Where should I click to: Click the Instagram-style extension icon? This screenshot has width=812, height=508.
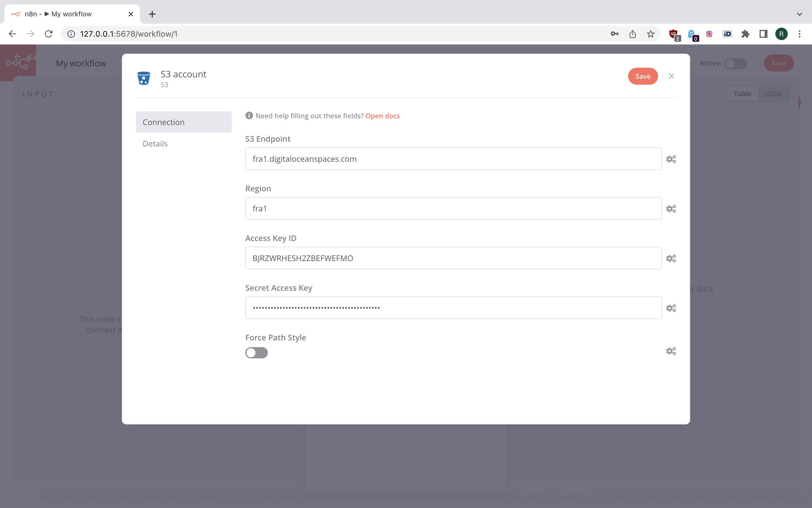click(709, 34)
